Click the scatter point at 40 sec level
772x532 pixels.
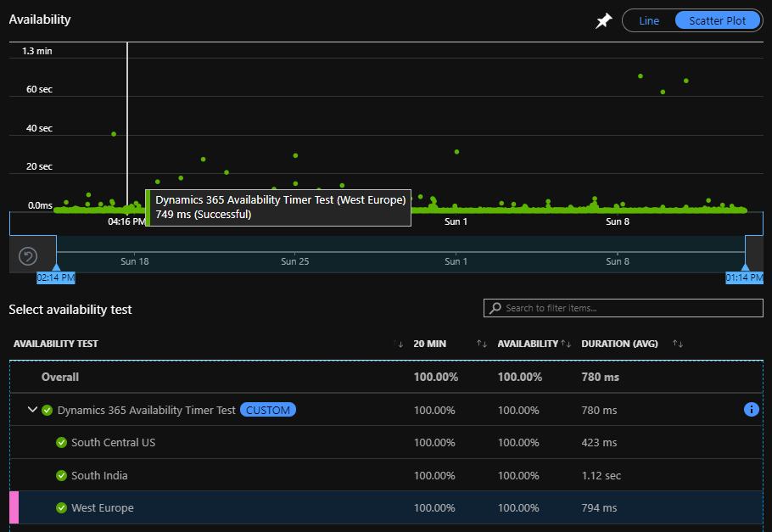coord(114,134)
